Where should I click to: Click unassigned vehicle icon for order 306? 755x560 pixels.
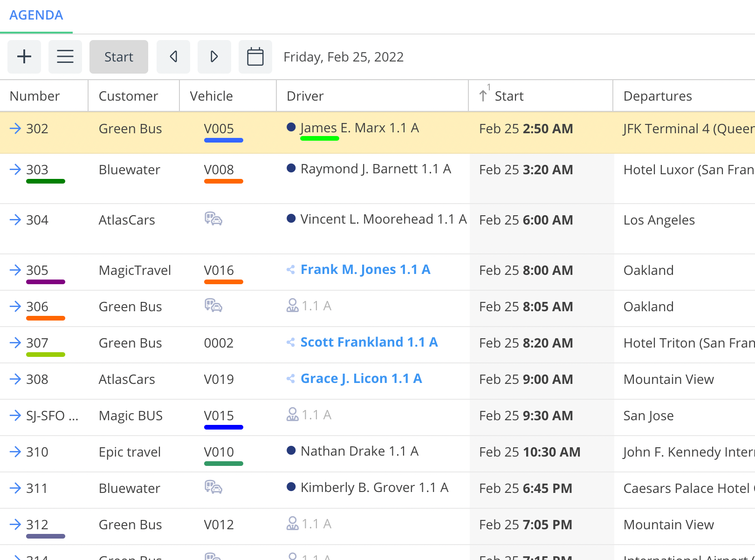pyautogui.click(x=213, y=305)
